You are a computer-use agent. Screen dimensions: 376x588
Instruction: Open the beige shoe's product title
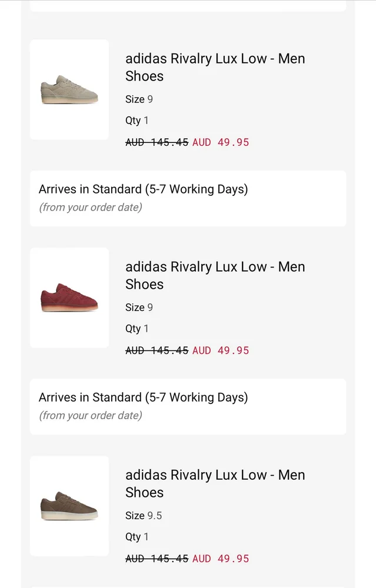click(x=215, y=68)
